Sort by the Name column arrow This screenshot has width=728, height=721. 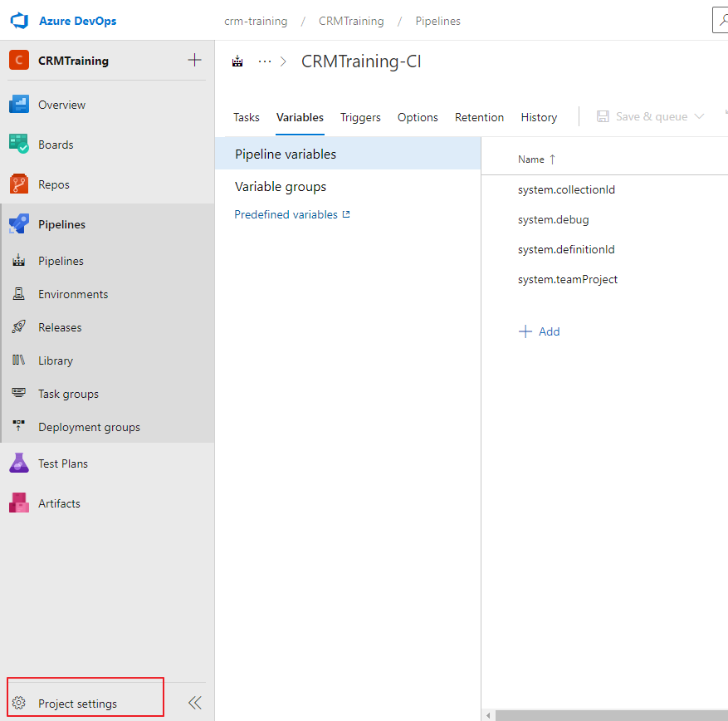click(x=552, y=159)
